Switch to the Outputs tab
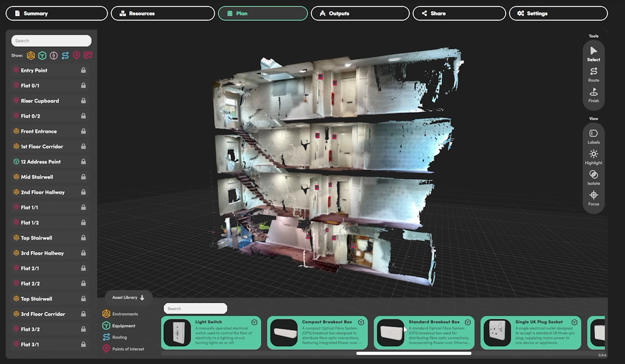 coord(360,13)
